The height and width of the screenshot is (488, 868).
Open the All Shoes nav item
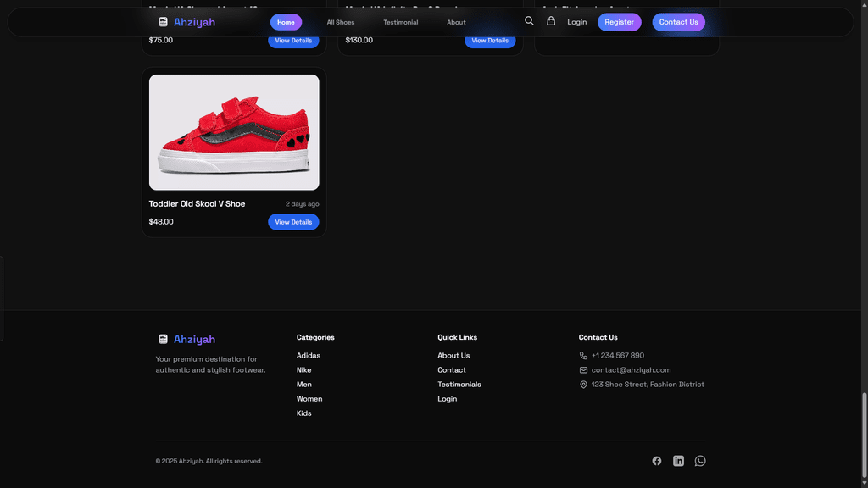click(x=341, y=22)
